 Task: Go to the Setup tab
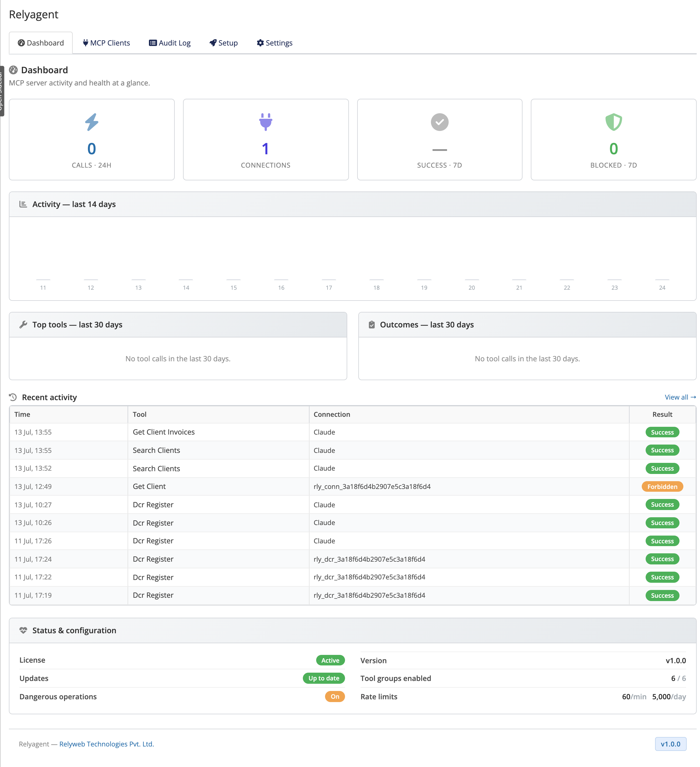[224, 43]
